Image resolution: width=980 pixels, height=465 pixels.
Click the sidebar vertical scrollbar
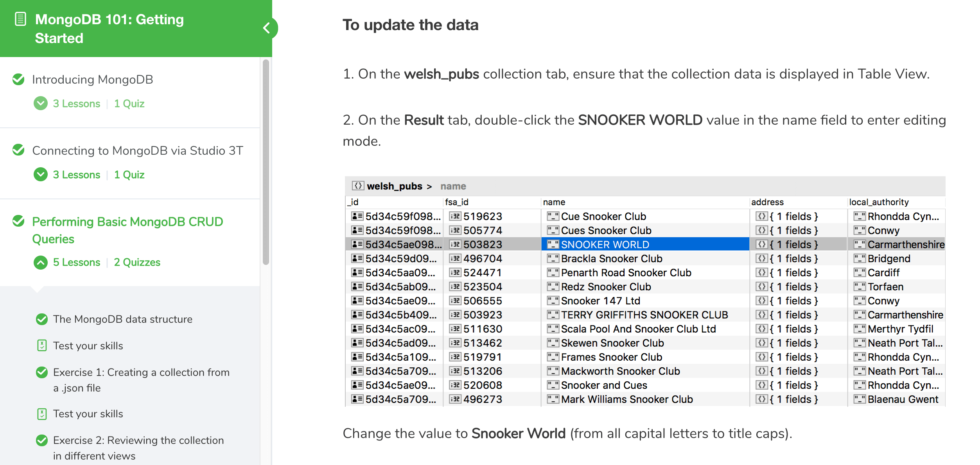[266, 162]
